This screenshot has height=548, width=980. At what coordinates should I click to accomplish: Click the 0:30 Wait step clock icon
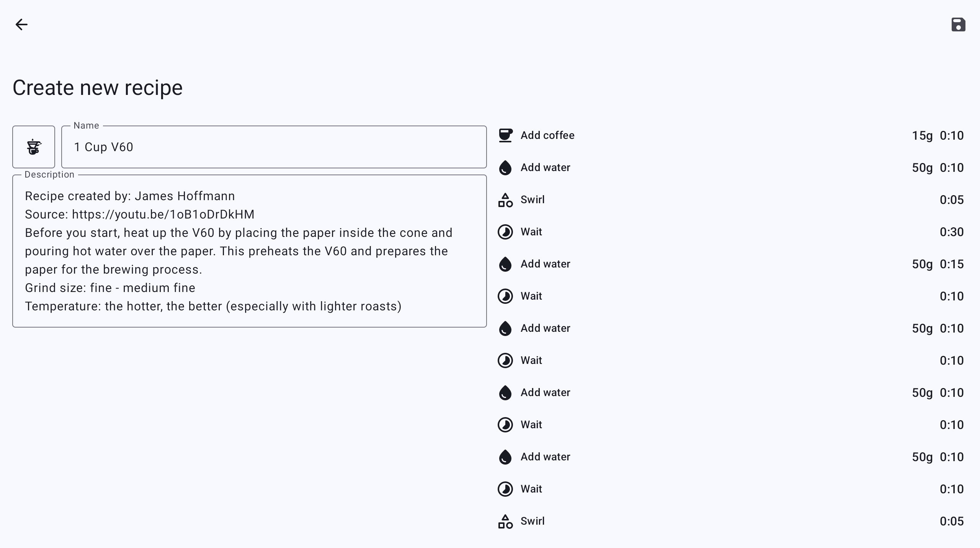tap(505, 232)
